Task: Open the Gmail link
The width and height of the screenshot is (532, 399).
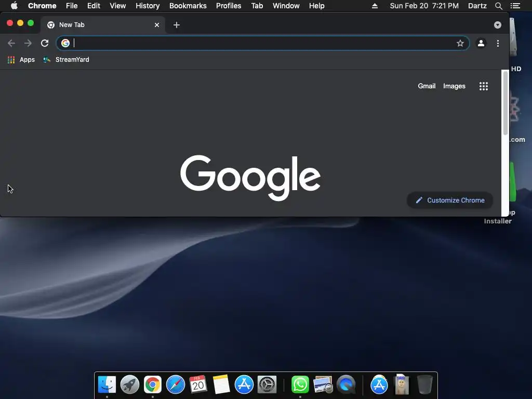Action: (427, 86)
